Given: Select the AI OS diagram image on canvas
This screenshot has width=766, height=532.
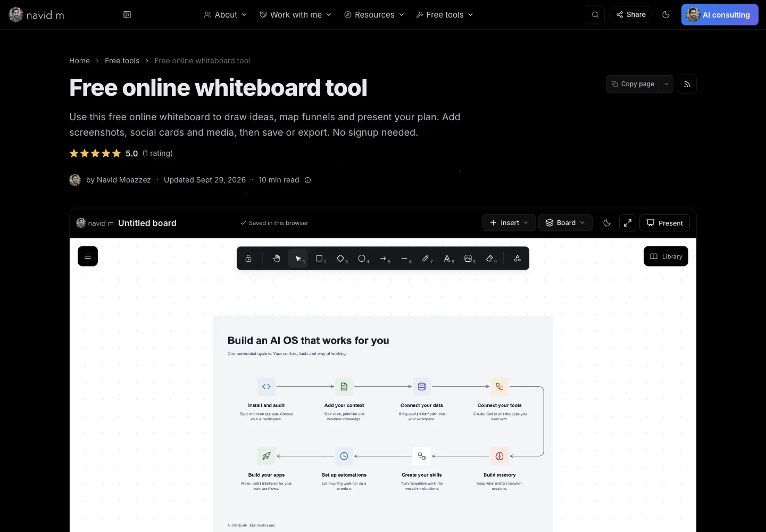Looking at the screenshot, I should pos(383,423).
